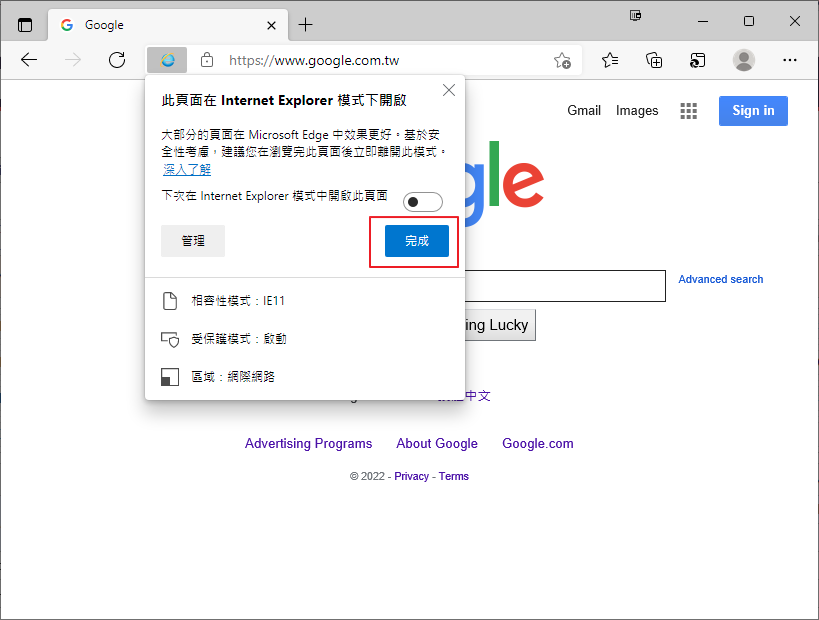Screen dimensions: 819x620
Task: Open the Google apps grid
Action: click(688, 111)
